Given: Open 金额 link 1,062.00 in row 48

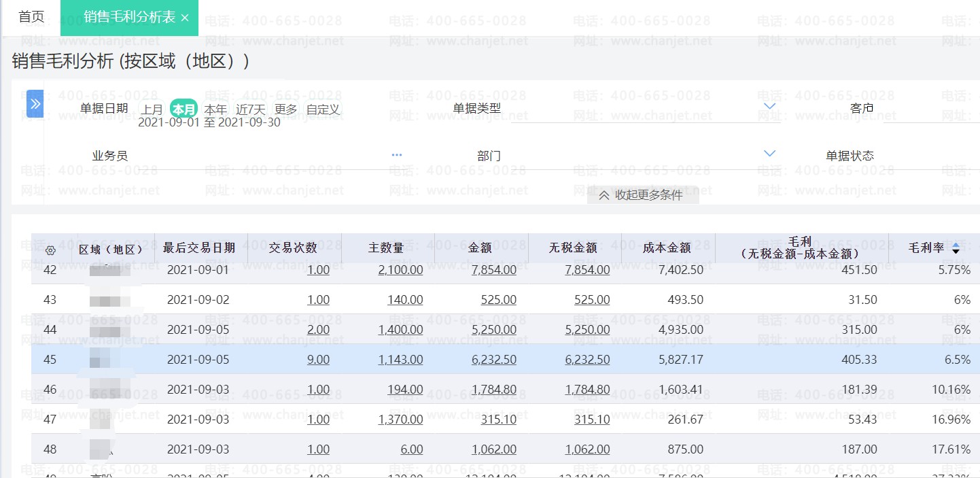Looking at the screenshot, I should pos(493,449).
